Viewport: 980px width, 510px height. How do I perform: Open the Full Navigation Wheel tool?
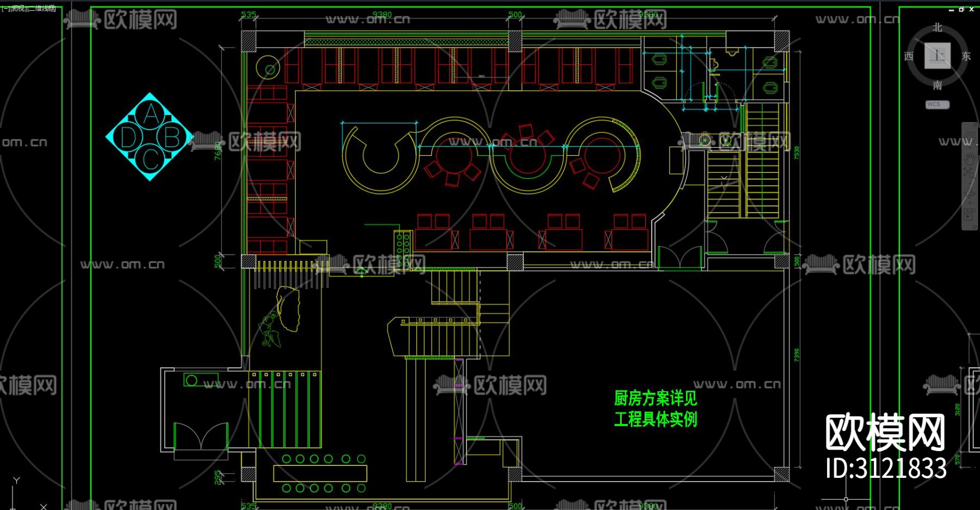970,137
